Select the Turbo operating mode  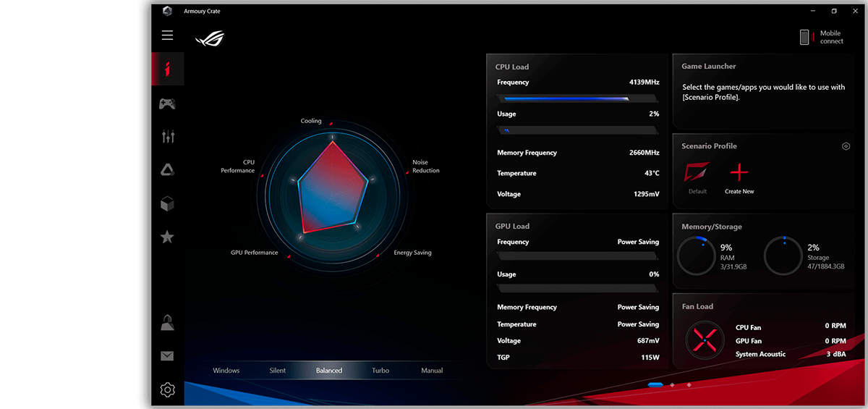click(380, 371)
